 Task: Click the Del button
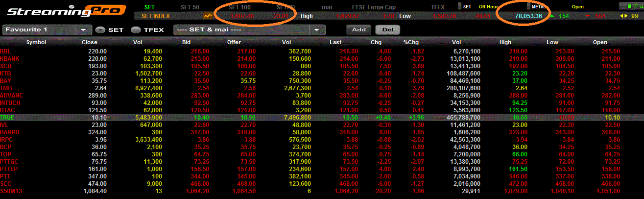(x=388, y=29)
